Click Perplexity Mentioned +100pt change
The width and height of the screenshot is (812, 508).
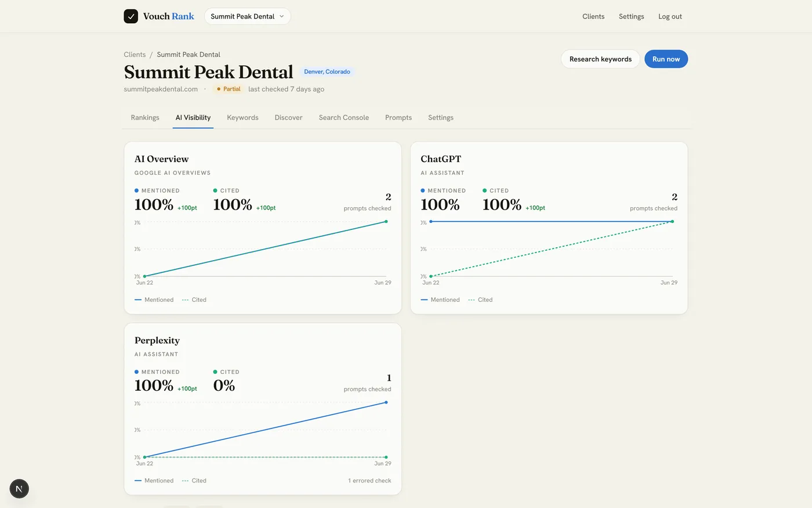tap(187, 389)
